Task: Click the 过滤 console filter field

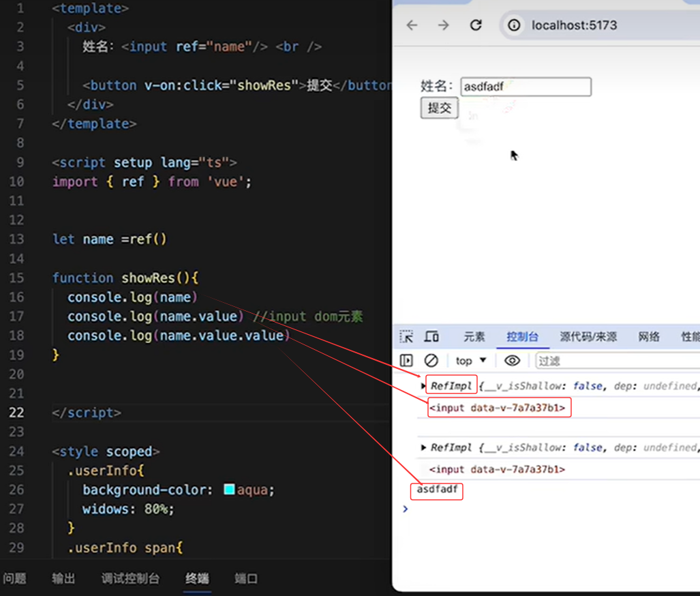Action: tap(618, 361)
